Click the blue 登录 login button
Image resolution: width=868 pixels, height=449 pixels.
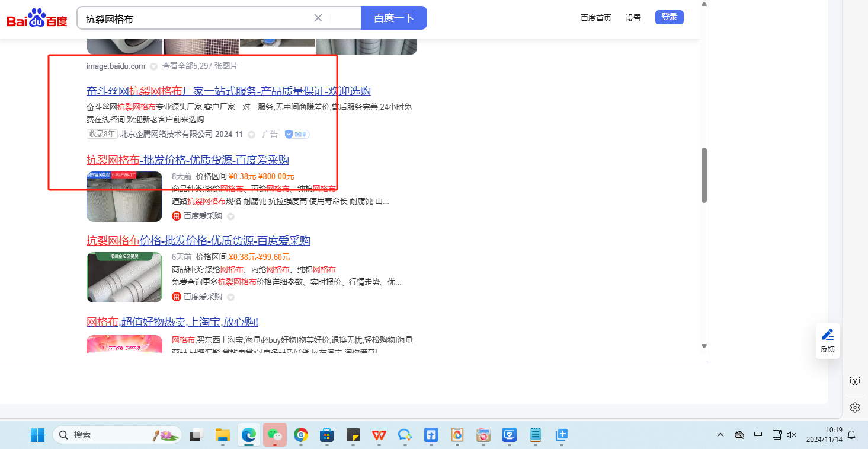[x=669, y=17]
